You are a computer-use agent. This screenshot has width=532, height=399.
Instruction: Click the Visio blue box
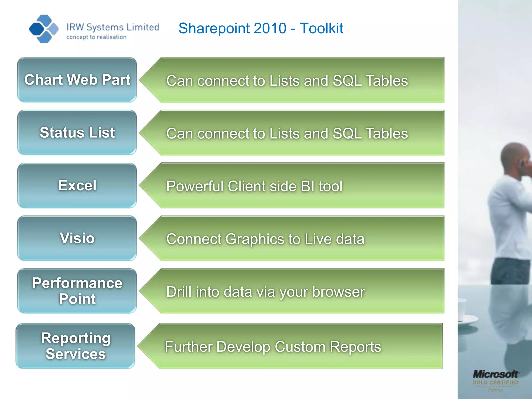pyautogui.click(x=77, y=238)
